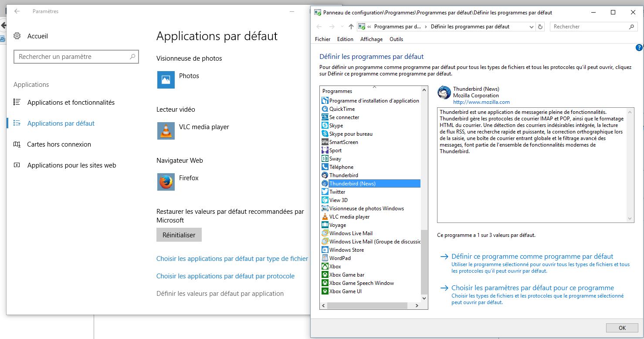Click the Photos app icon
Viewport: 644px width, 339px height.
tap(166, 80)
